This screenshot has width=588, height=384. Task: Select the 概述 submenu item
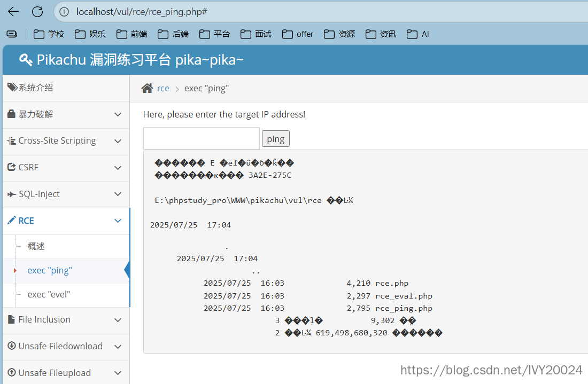36,246
